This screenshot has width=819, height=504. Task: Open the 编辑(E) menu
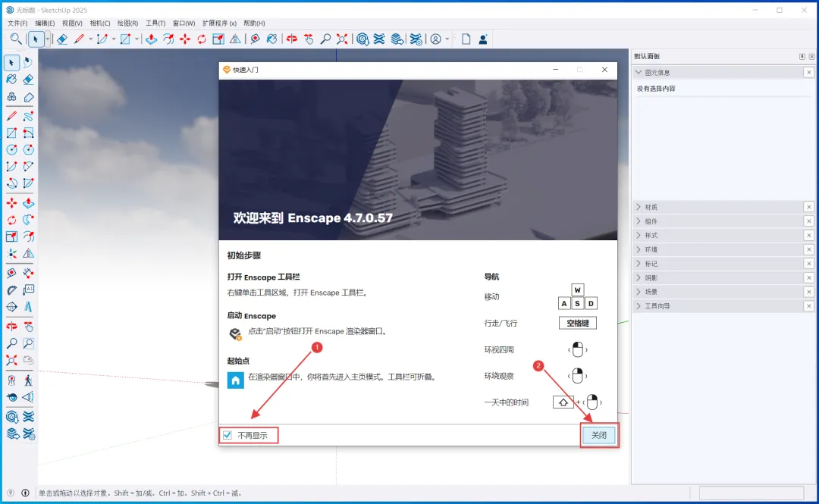45,23
